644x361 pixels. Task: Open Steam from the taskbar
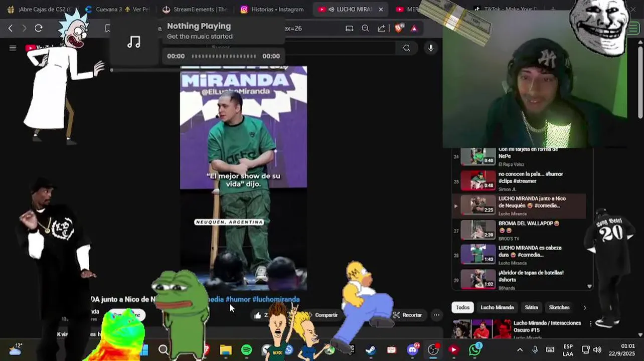[x=371, y=350]
